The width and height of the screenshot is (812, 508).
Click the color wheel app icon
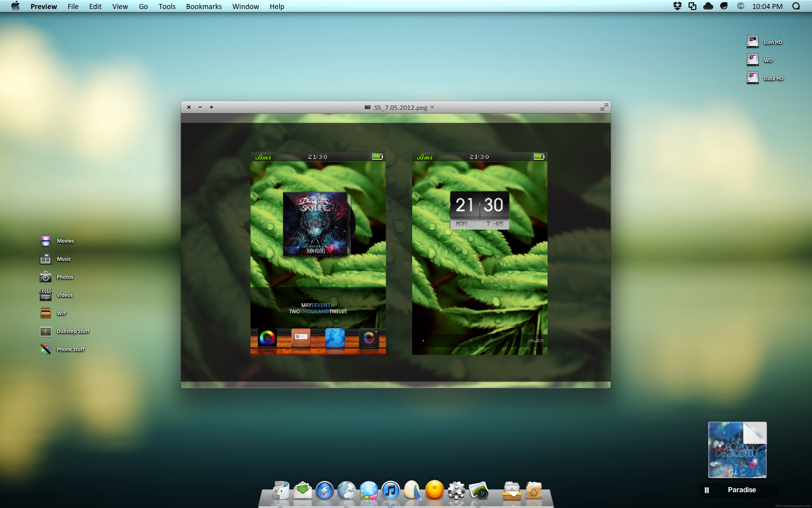[x=267, y=338]
